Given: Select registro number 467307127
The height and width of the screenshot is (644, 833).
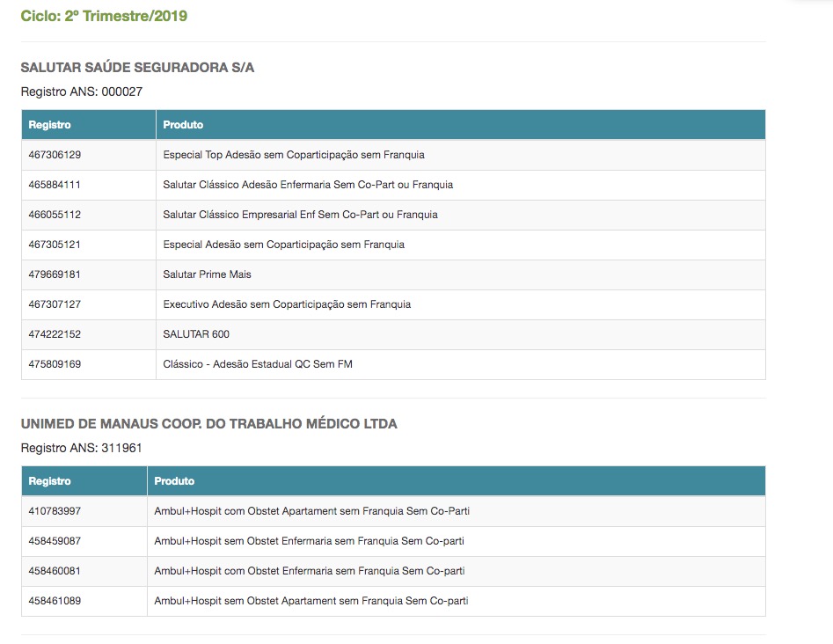Looking at the screenshot, I should 55,304.
